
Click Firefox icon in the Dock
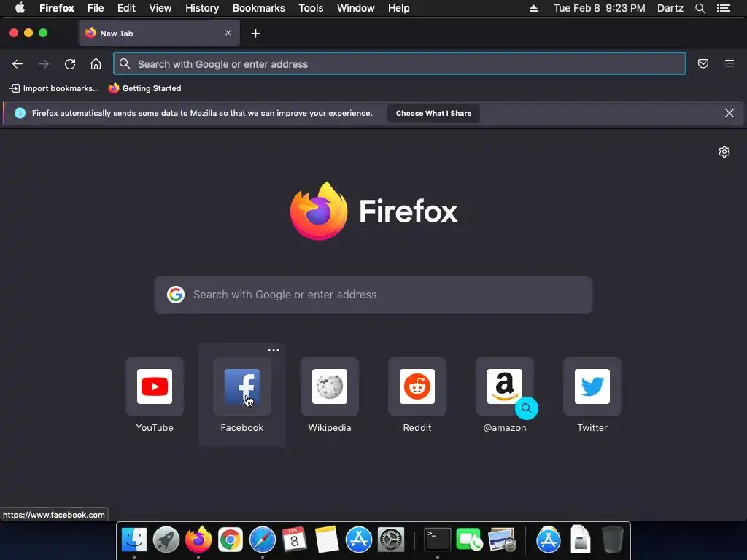point(198,540)
